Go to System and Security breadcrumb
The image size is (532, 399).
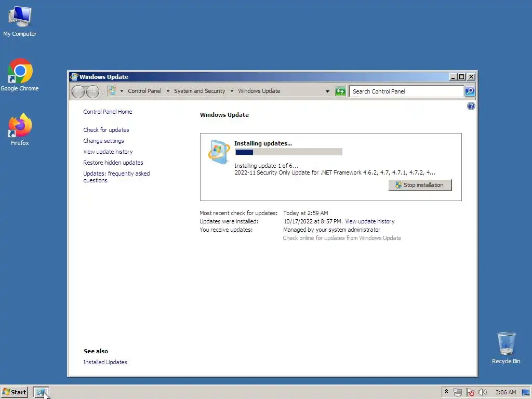point(199,91)
